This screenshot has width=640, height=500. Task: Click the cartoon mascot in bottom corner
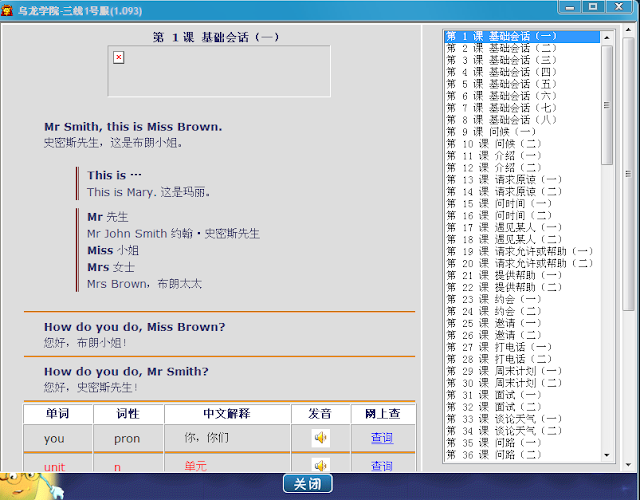[x=31, y=486]
